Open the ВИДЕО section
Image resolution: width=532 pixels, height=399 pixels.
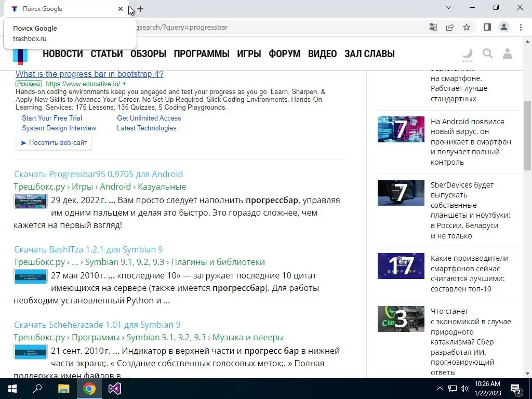[322, 54]
